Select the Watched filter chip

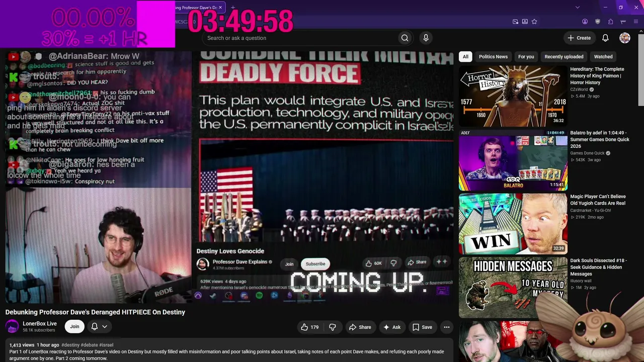(x=603, y=57)
